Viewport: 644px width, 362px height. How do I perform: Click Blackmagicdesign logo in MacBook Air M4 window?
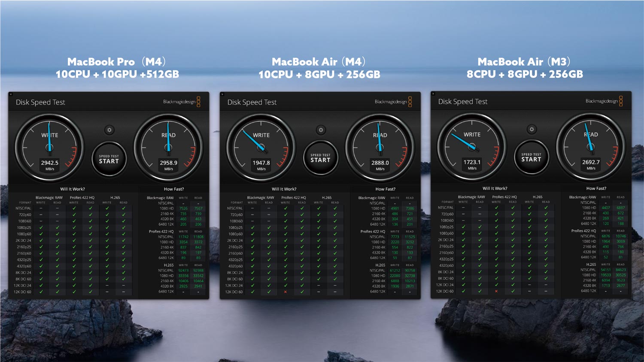point(393,102)
